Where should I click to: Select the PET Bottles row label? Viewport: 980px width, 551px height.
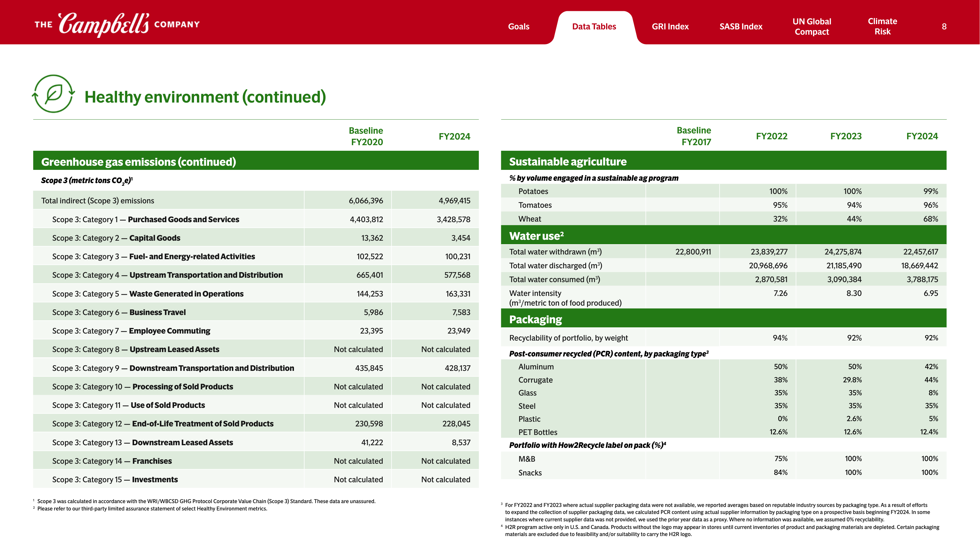point(538,432)
